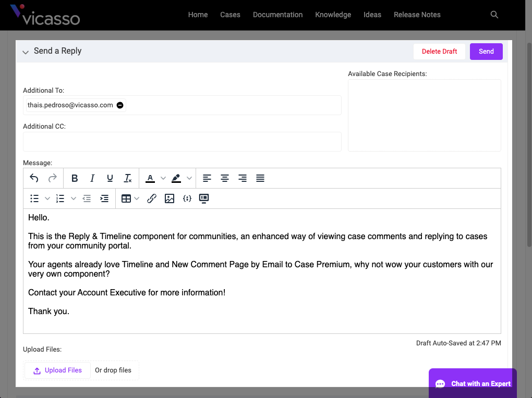The width and height of the screenshot is (532, 398).
Task: Open Chat with an Expert
Action: [473, 383]
